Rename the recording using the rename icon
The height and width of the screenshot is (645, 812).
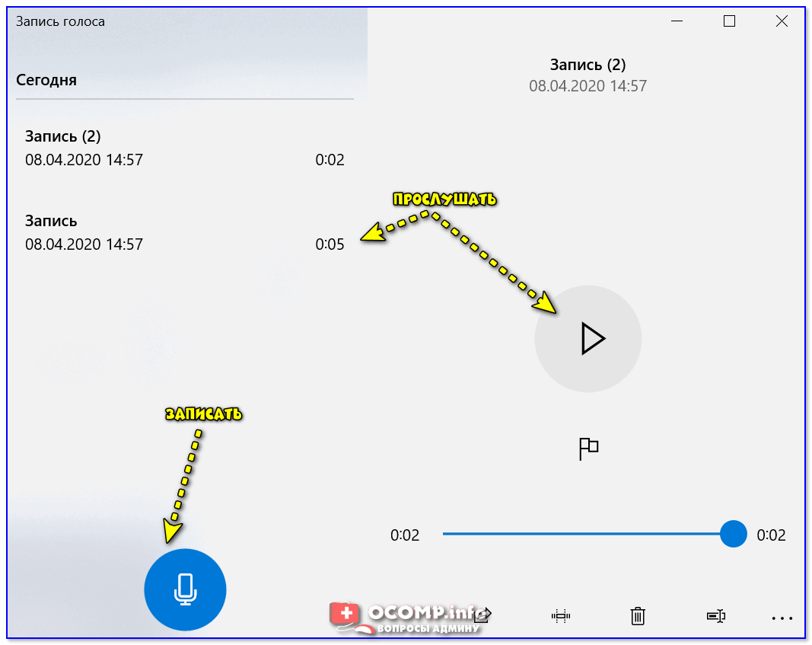tap(716, 616)
